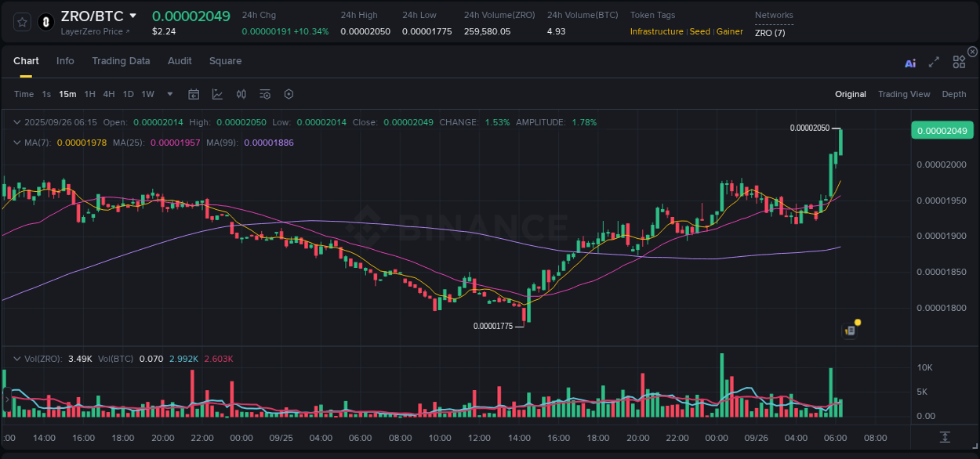Open the LayerZero Price link
980x459 pixels.
pos(93,31)
